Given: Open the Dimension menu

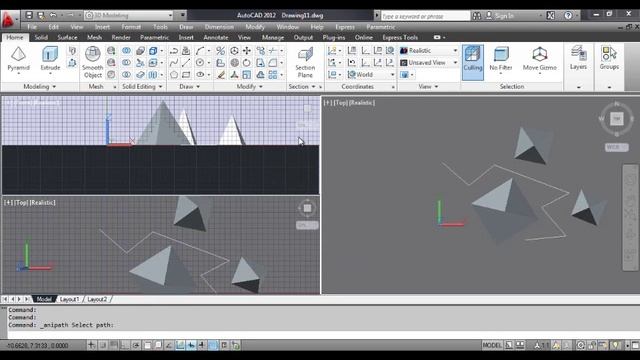Looking at the screenshot, I should (x=219, y=27).
